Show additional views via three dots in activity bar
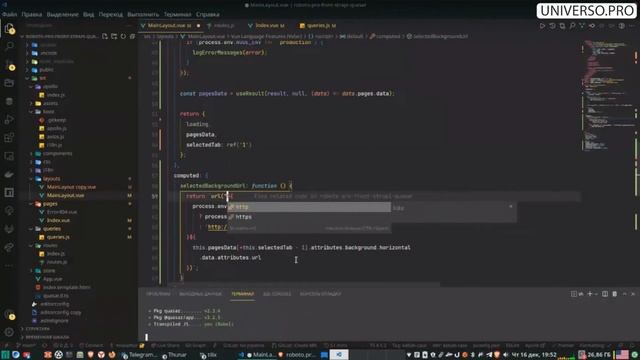Screen dimensions: 640x360 (9, 265)
